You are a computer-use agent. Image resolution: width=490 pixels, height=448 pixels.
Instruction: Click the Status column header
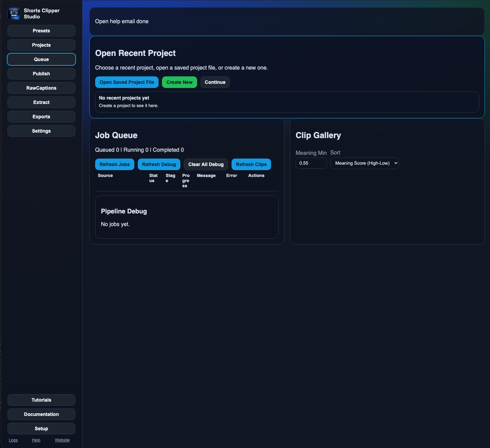pos(153,178)
